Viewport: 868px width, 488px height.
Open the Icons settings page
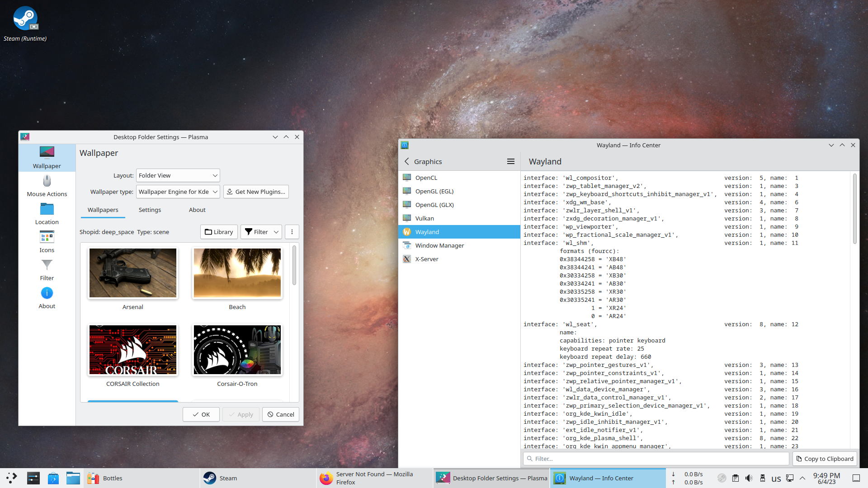(x=47, y=241)
